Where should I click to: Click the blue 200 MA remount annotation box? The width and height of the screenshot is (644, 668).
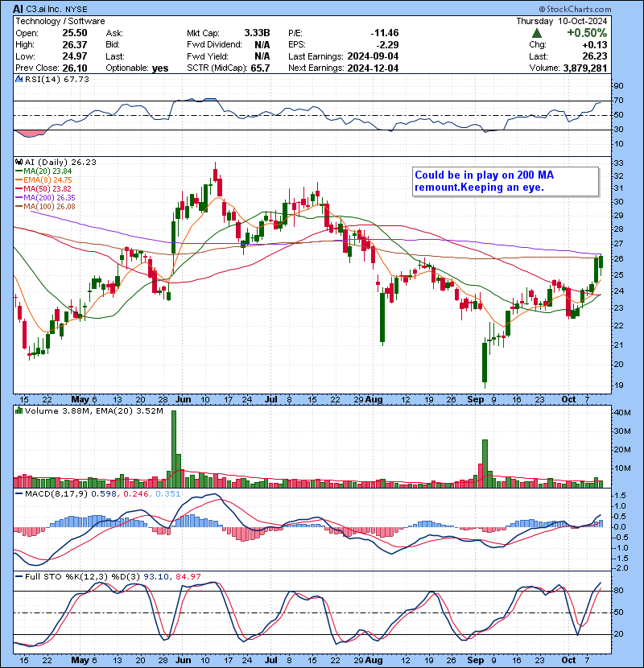pos(506,181)
